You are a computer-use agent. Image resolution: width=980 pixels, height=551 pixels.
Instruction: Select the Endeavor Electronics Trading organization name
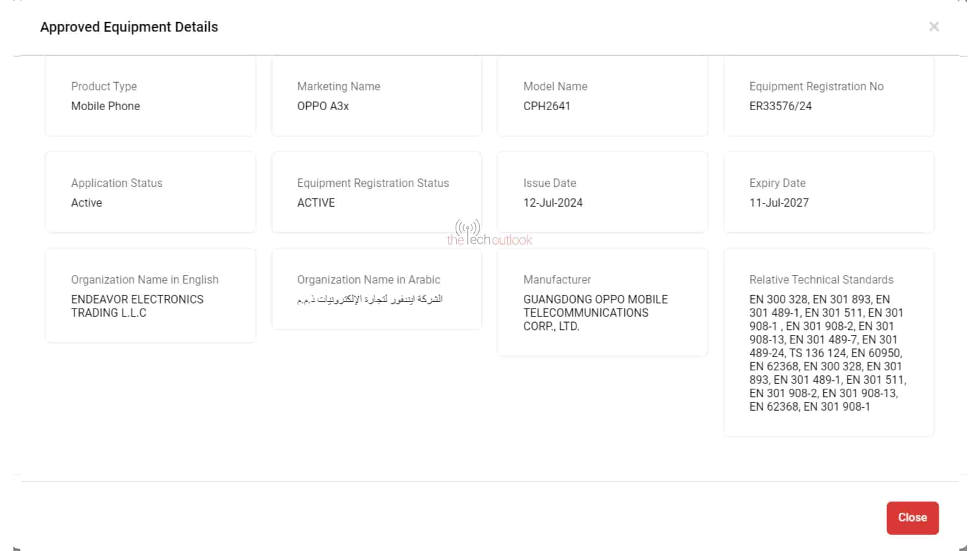tap(137, 306)
